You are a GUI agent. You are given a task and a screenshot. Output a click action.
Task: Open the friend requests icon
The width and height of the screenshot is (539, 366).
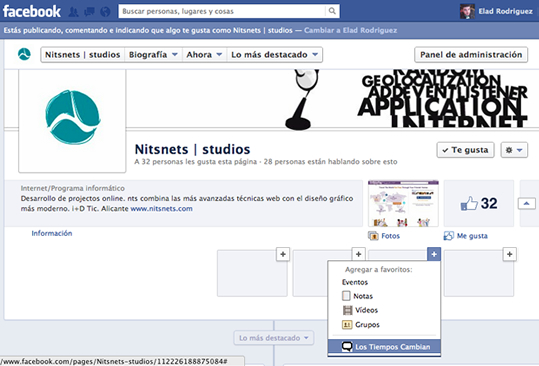pyautogui.click(x=73, y=12)
